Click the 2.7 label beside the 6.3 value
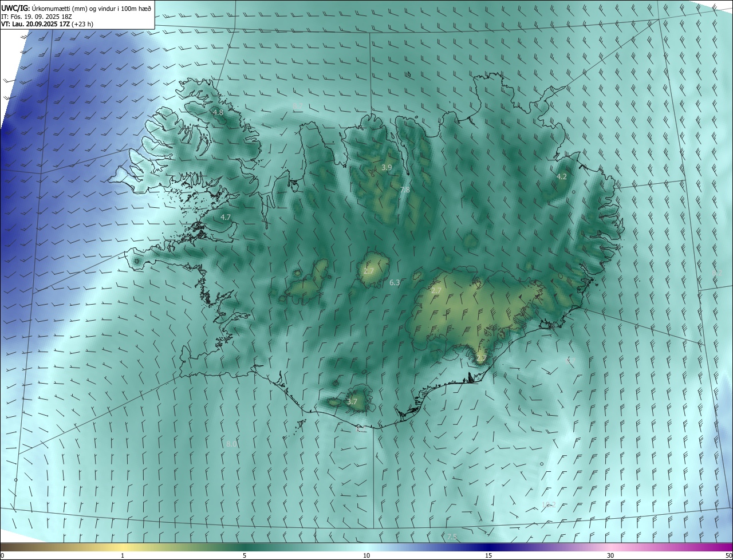This screenshot has height=560, width=733. point(369,271)
